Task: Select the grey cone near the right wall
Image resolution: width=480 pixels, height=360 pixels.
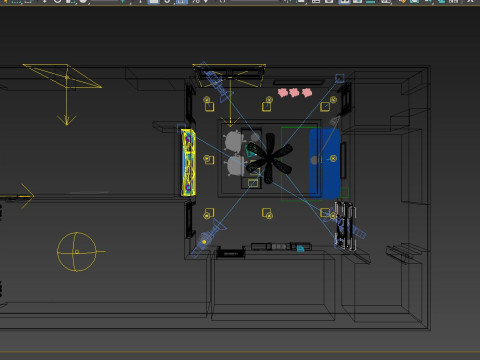Action: click(x=335, y=120)
